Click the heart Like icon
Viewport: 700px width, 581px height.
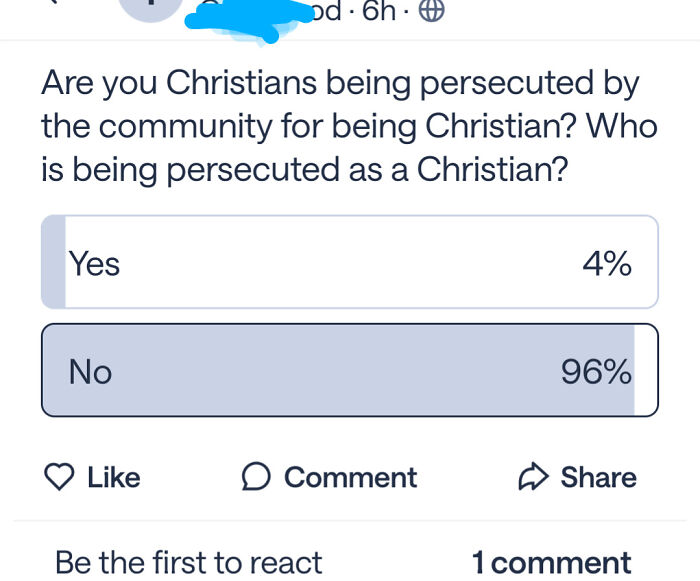click(60, 477)
